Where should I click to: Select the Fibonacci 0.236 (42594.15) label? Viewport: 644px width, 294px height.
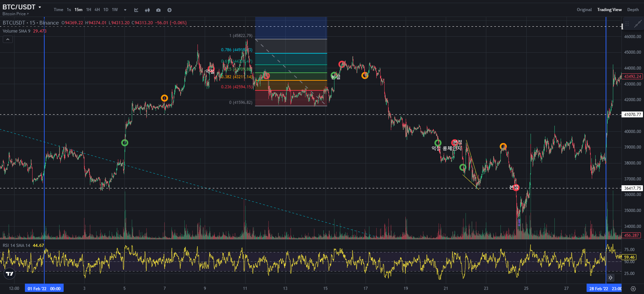click(237, 87)
